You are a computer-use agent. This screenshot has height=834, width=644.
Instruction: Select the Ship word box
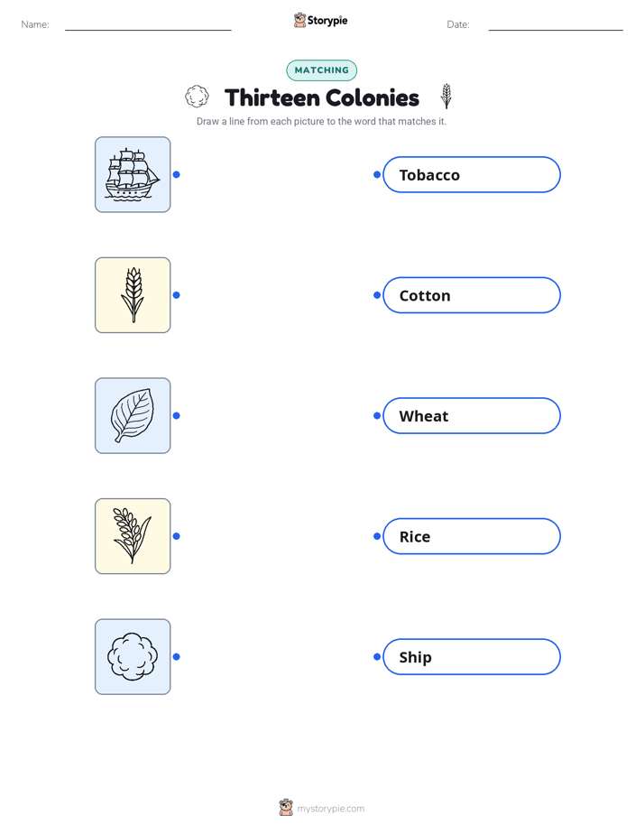coord(472,656)
